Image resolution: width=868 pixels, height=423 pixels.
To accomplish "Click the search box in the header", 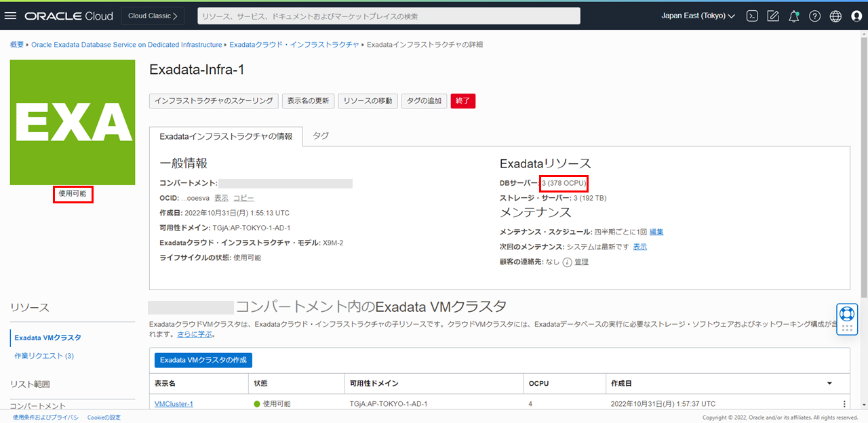I will (389, 16).
